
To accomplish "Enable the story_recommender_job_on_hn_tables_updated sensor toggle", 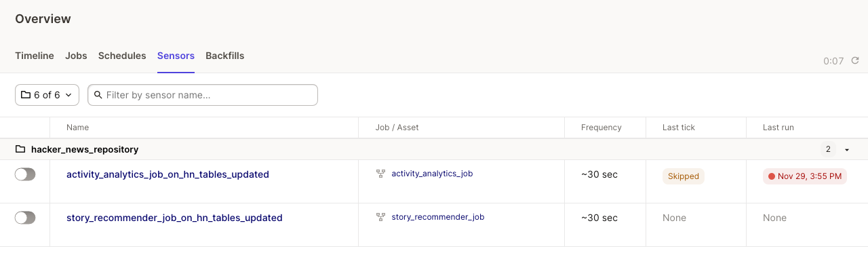I will (25, 218).
